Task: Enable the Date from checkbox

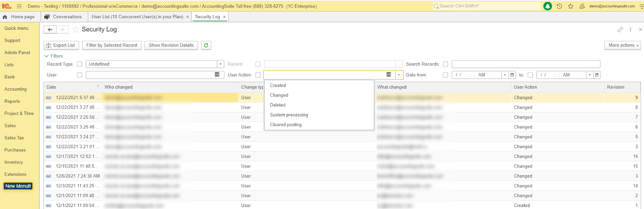Action: [x=445, y=75]
